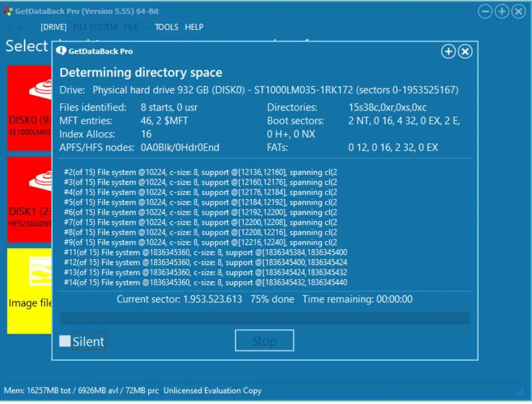The height and width of the screenshot is (404, 532).
Task: Open the TOOLS menu
Action: 166,27
